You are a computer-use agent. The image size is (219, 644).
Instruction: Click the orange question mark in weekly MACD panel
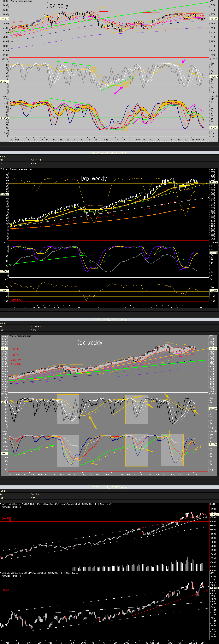[x=200, y=446]
